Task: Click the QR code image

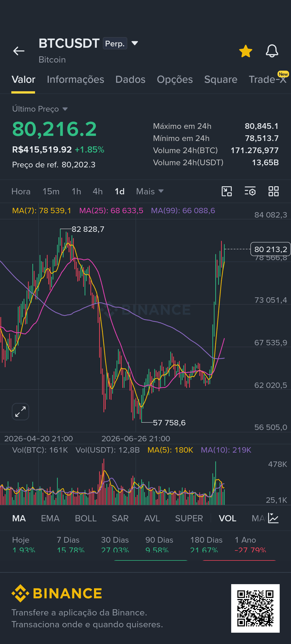Action: [x=255, y=608]
